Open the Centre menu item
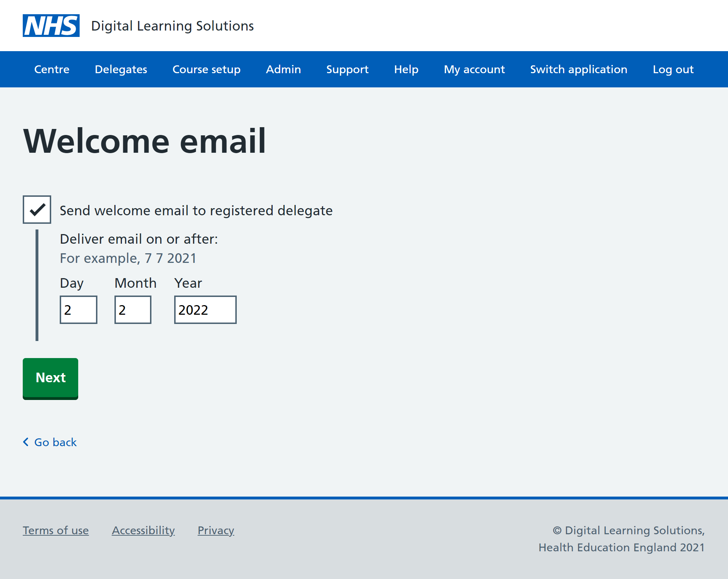The image size is (728, 579). (x=52, y=69)
